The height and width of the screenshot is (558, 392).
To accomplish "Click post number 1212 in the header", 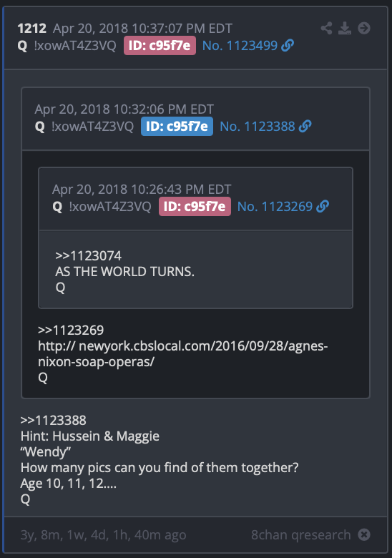I will point(32,28).
